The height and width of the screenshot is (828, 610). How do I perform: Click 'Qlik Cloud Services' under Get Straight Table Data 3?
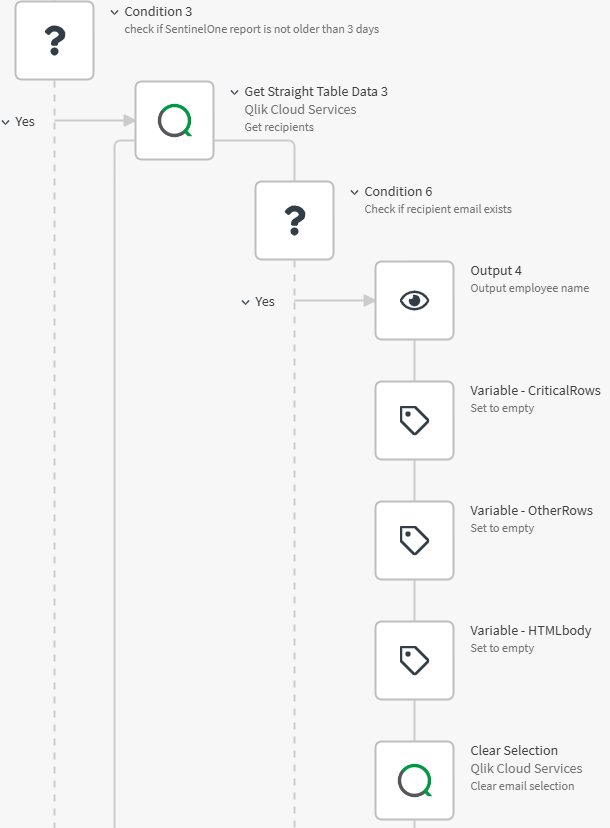(x=300, y=109)
